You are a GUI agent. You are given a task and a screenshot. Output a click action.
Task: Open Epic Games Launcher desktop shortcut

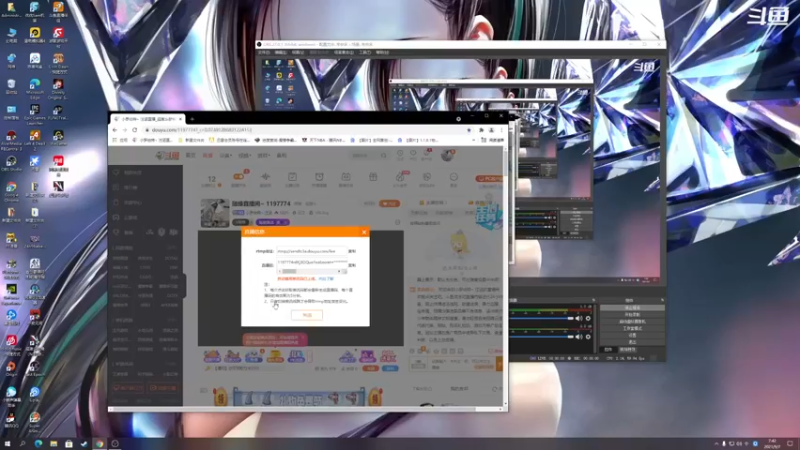coord(35,113)
